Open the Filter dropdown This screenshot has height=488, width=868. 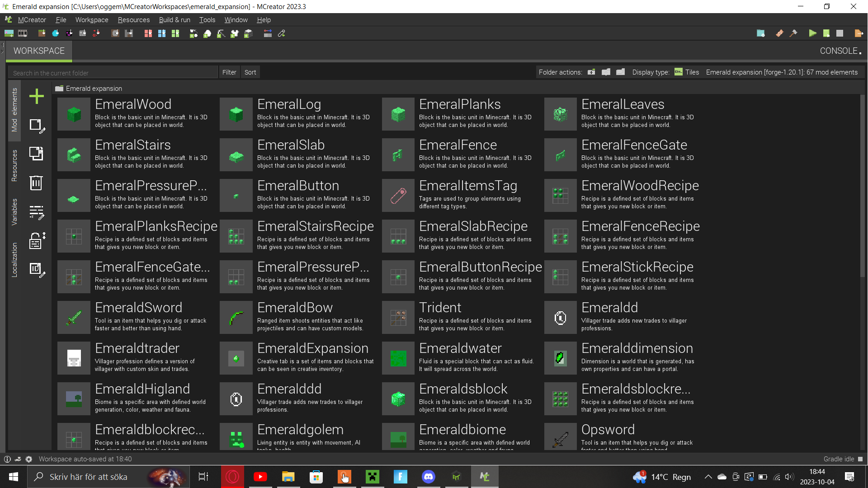click(x=229, y=72)
